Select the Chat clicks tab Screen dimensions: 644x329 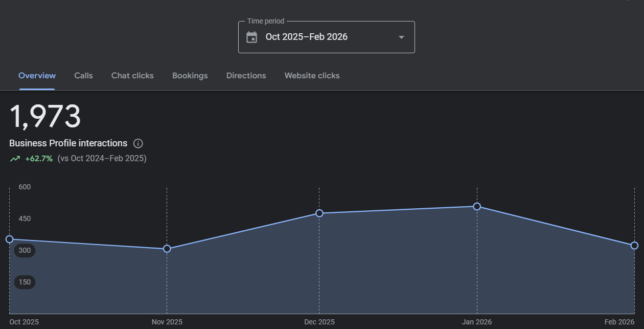click(x=132, y=76)
